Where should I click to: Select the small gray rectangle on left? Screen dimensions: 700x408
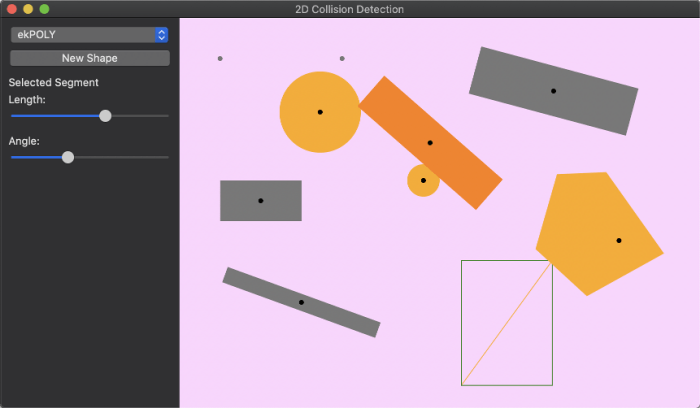coord(260,201)
